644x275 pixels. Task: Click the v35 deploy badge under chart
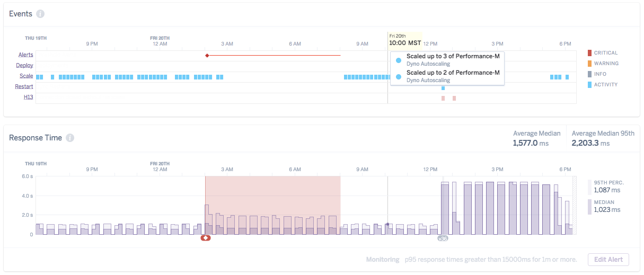click(x=443, y=238)
